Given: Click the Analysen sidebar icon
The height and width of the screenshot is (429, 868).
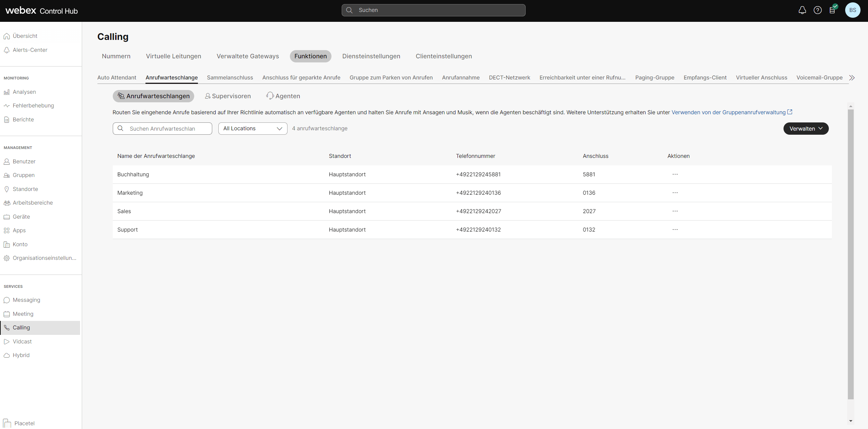Looking at the screenshot, I should 6,92.
